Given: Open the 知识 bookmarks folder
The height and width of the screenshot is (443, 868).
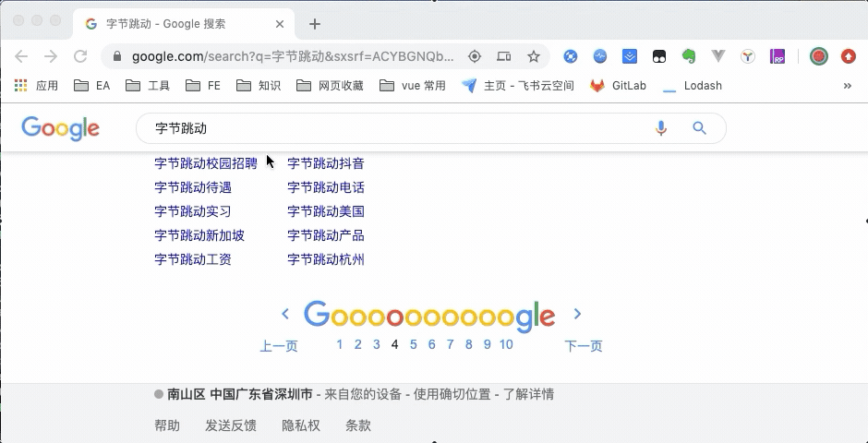Looking at the screenshot, I should [259, 86].
